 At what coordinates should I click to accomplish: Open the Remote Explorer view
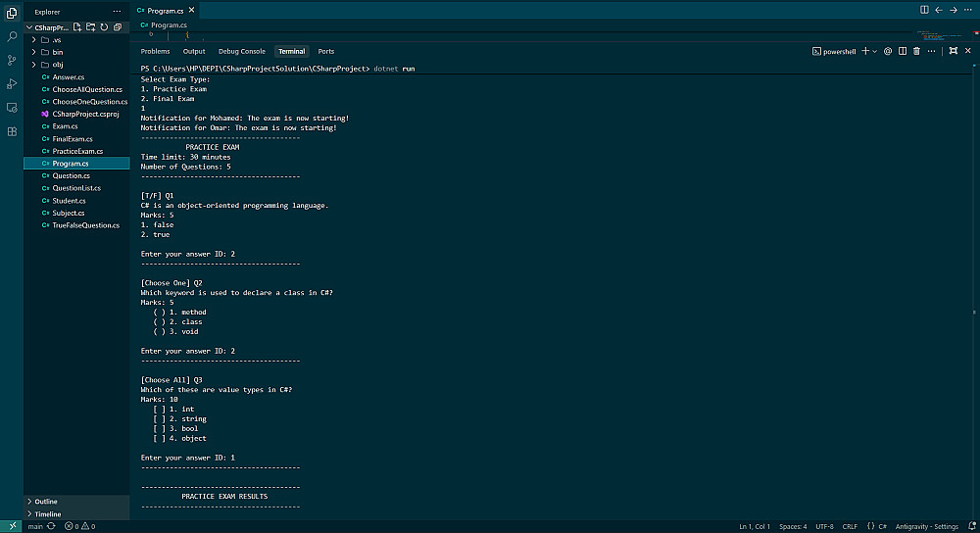(11, 108)
